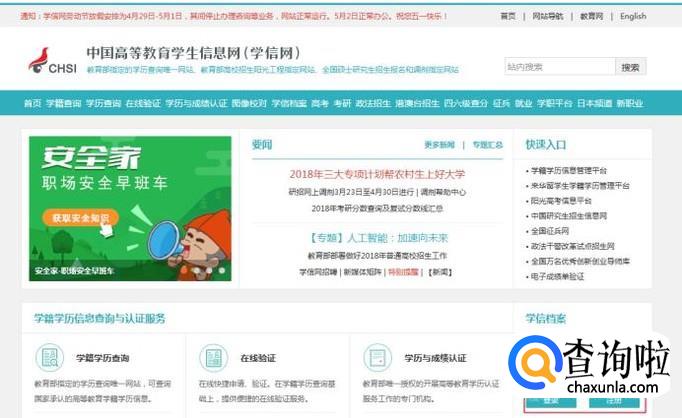Select 在线验证 in navigation bar
The height and width of the screenshot is (418, 682).
[143, 103]
